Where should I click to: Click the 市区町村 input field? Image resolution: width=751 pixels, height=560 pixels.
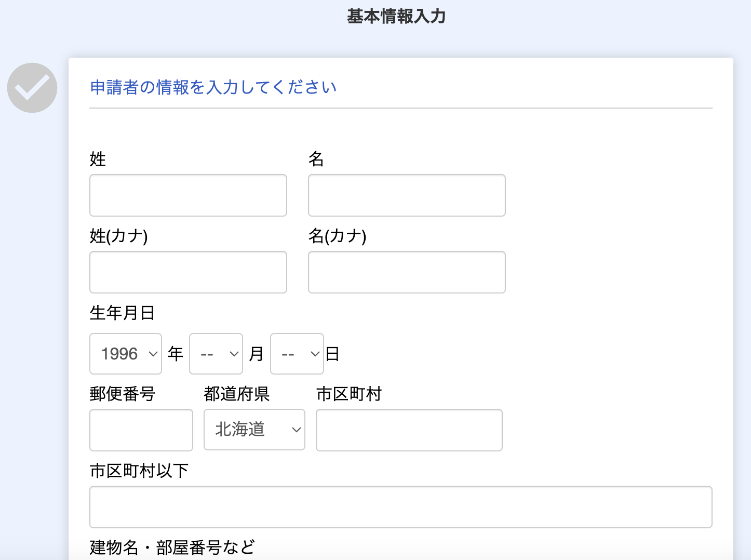coord(409,430)
